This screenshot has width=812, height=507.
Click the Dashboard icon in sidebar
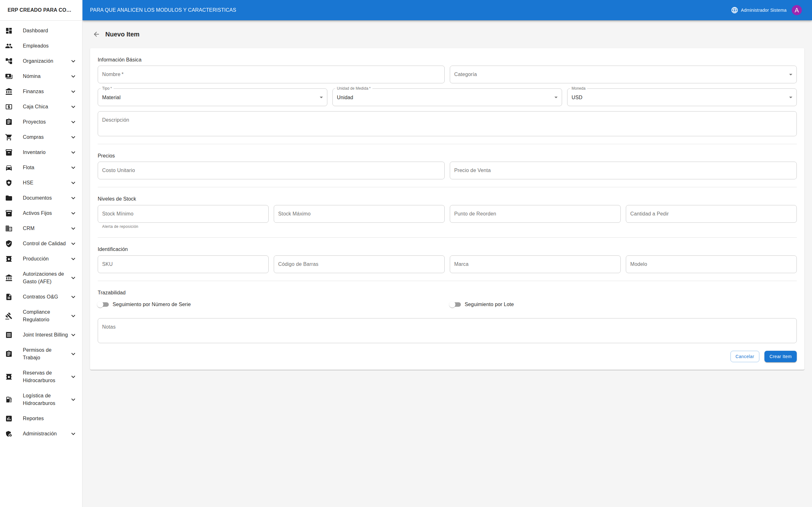9,30
